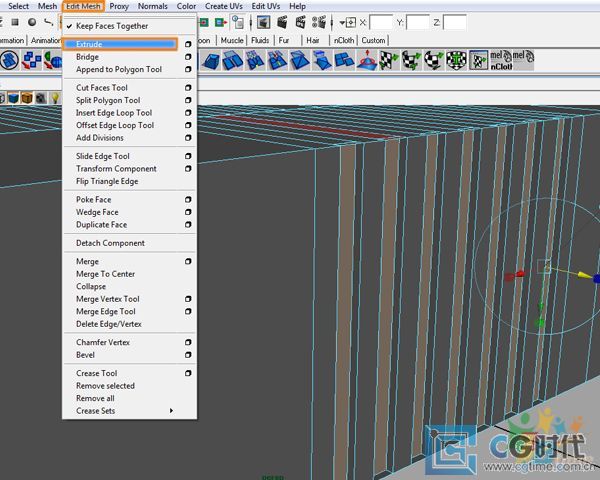Open Merge Edge Tool options box

(x=188, y=312)
